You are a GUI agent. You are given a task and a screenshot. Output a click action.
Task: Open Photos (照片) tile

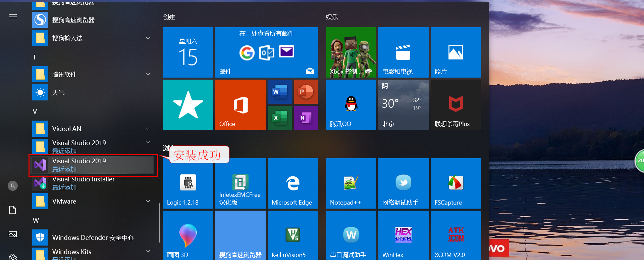(x=456, y=52)
